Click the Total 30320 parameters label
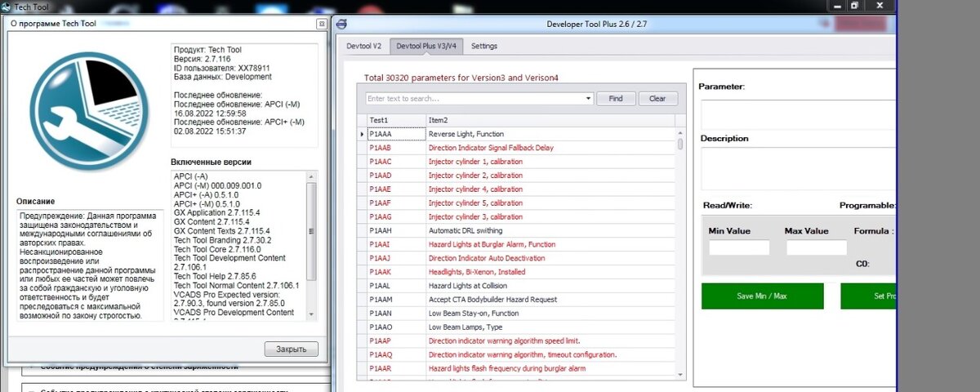This screenshot has height=392, width=980. 461,78
